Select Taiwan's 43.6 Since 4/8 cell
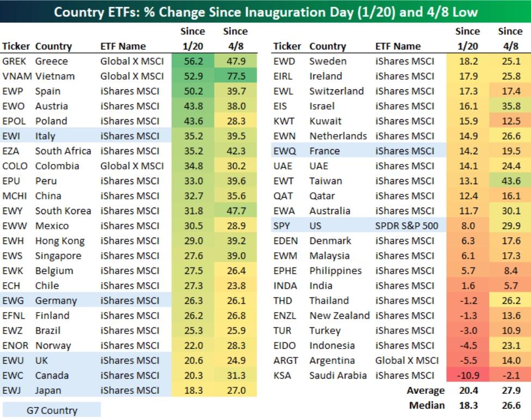This screenshot has width=531, height=420. pyautogui.click(x=510, y=181)
